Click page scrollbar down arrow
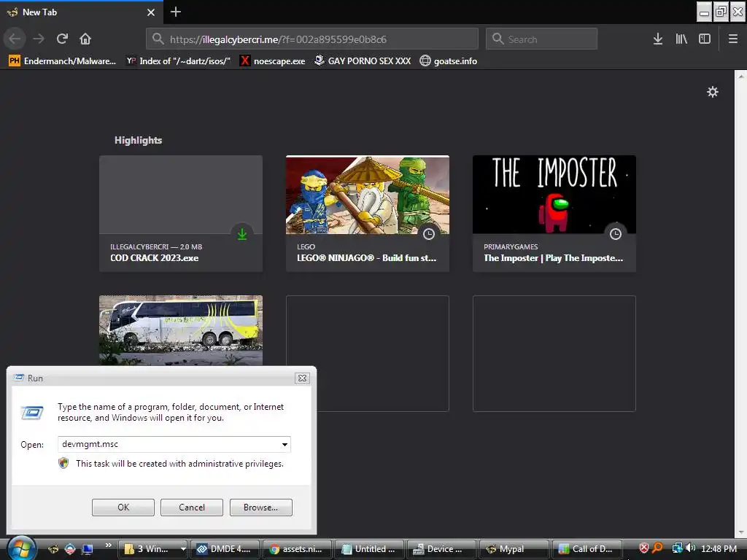This screenshot has height=560, width=747. coord(741,532)
